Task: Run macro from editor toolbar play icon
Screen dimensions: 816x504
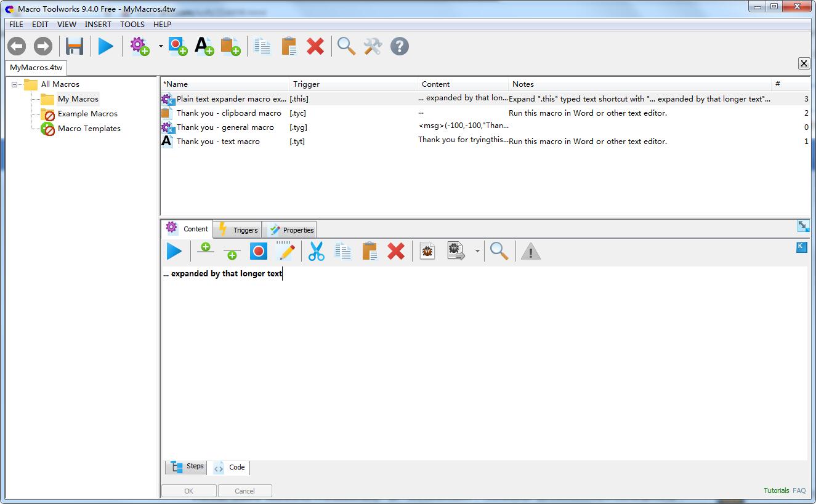Action: click(x=174, y=251)
